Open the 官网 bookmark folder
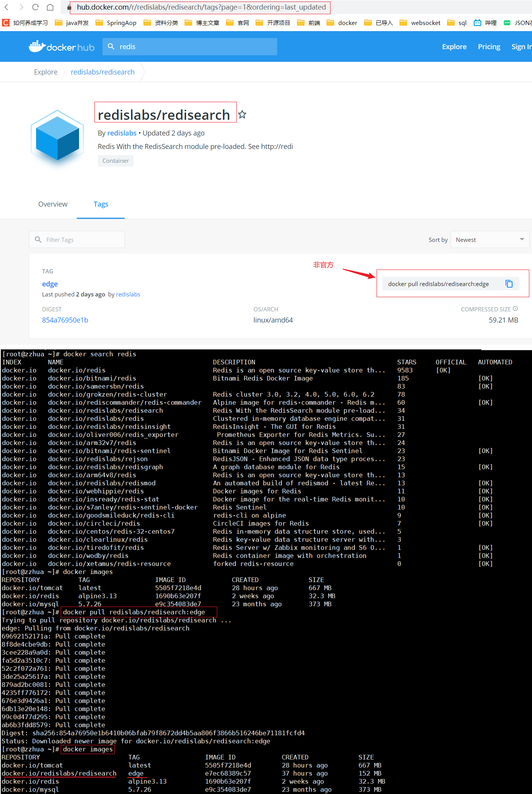Viewport: 532px width, 794px height. pos(238,23)
